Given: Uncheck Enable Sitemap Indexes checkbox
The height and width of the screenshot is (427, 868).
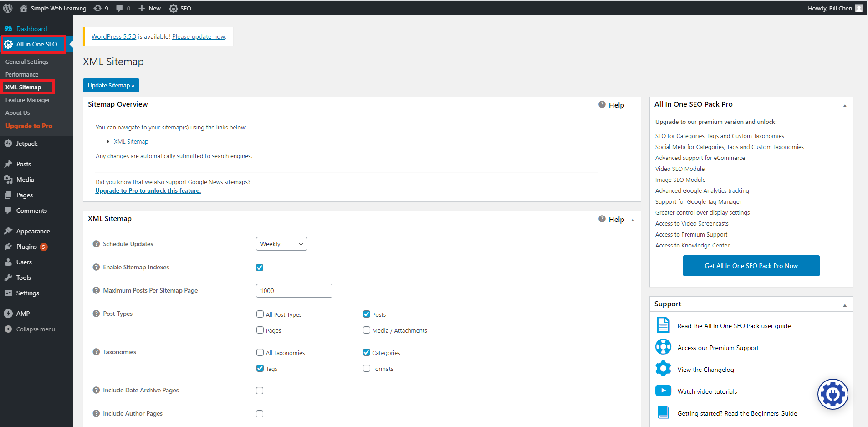Looking at the screenshot, I should 260,268.
